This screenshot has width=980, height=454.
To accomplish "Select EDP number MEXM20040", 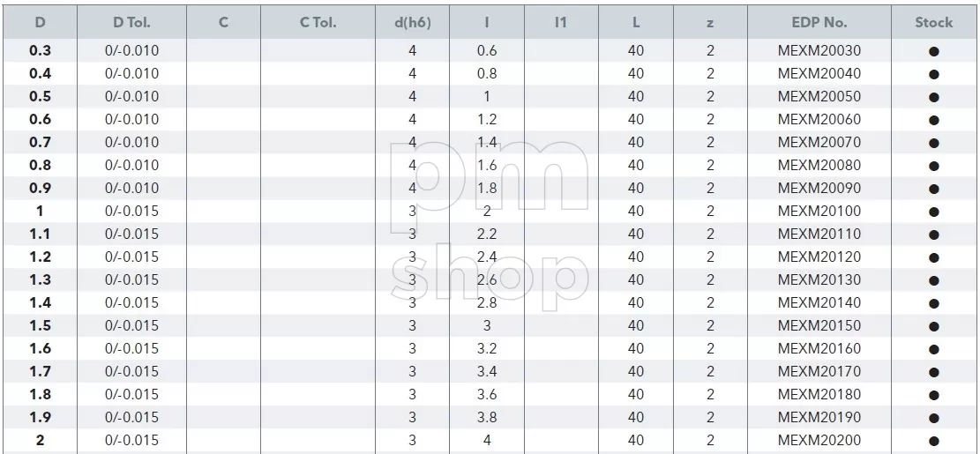I will tap(819, 74).
